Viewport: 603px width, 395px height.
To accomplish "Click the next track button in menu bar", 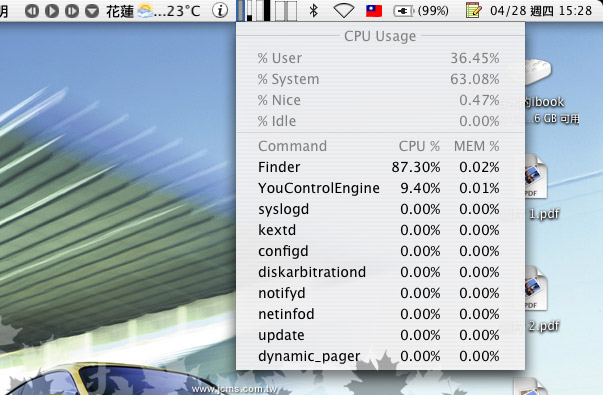I will coord(72,11).
